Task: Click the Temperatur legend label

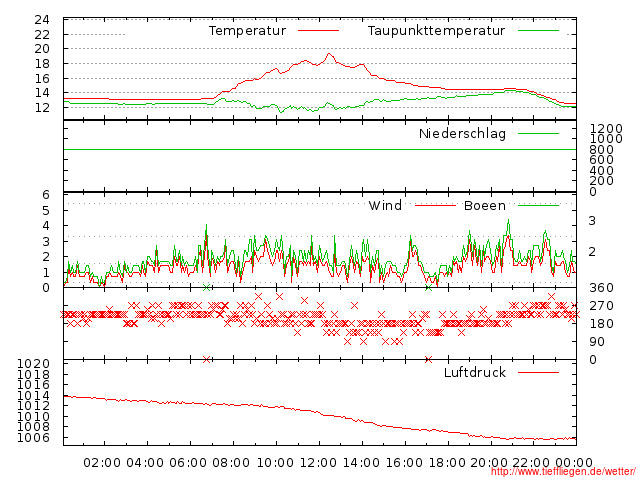Action: click(247, 31)
